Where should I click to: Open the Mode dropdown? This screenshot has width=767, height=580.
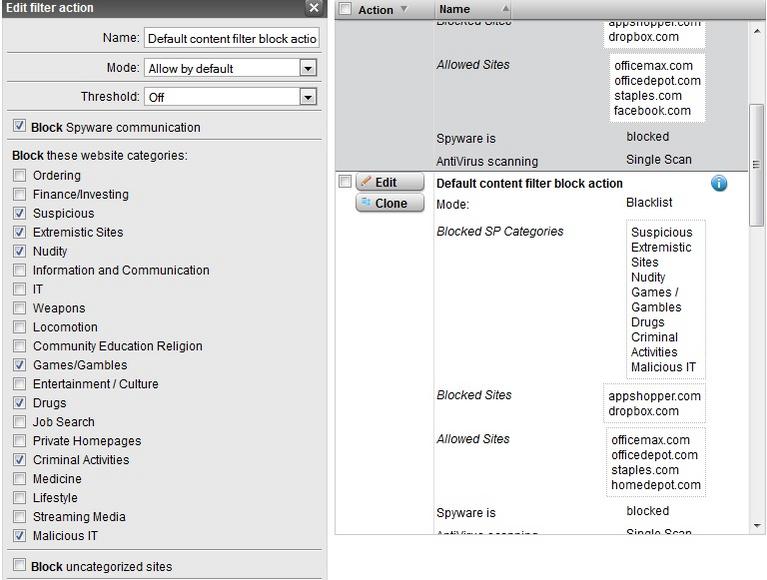coord(308,68)
